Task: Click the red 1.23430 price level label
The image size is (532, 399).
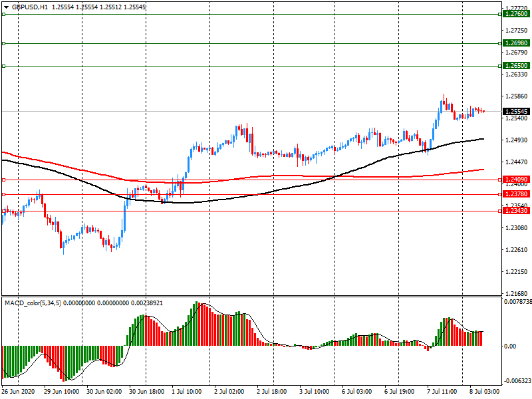Action: coord(515,211)
